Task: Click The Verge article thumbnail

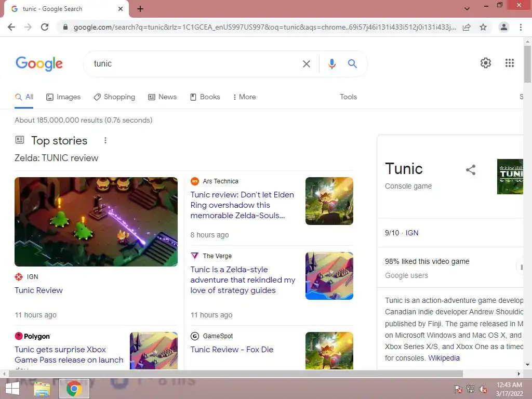Action: pos(329,276)
